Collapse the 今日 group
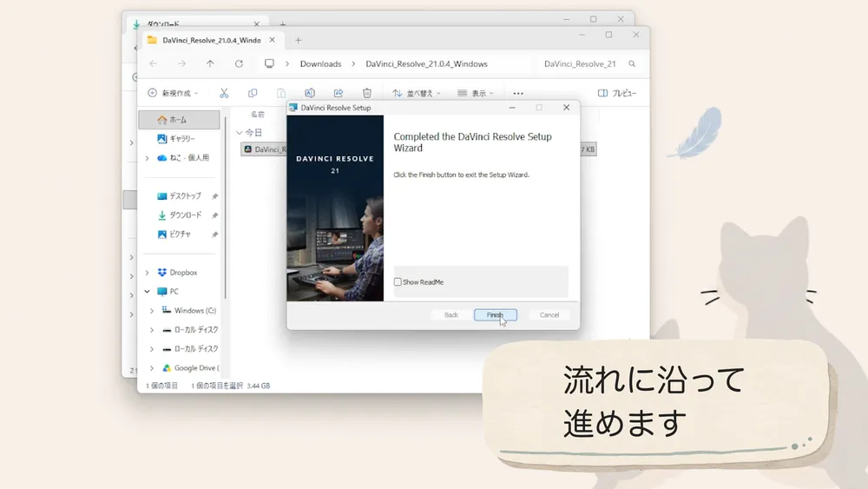Image resolution: width=868 pixels, height=489 pixels. 240,133
